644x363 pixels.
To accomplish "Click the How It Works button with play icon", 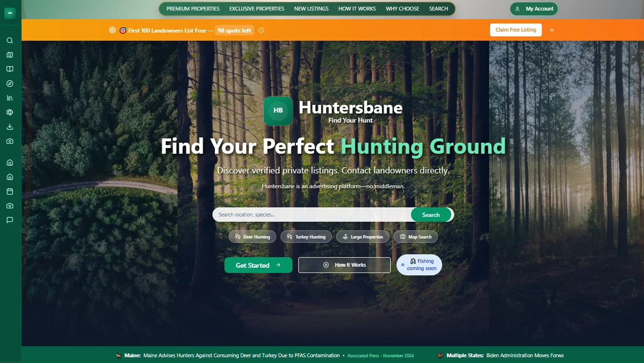I will pos(344,265).
